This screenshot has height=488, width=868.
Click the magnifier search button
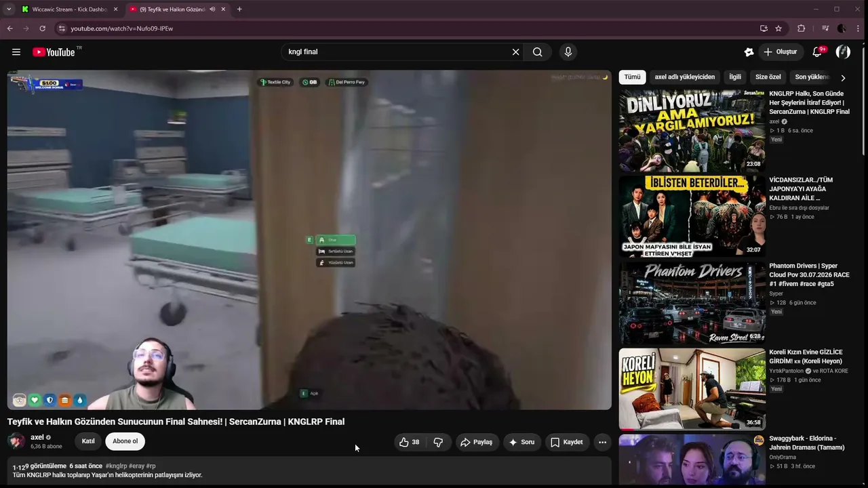pyautogui.click(x=537, y=52)
